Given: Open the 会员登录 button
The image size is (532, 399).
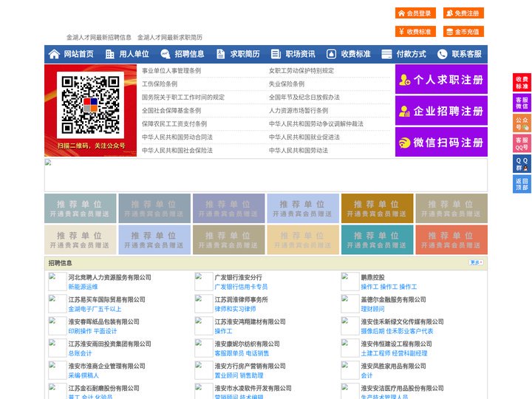Looking at the screenshot, I should 415,13.
